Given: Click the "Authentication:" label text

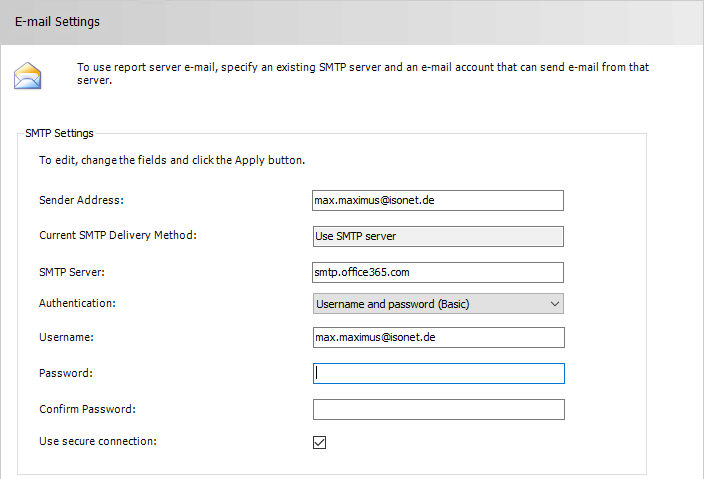Looking at the screenshot, I should [77, 303].
